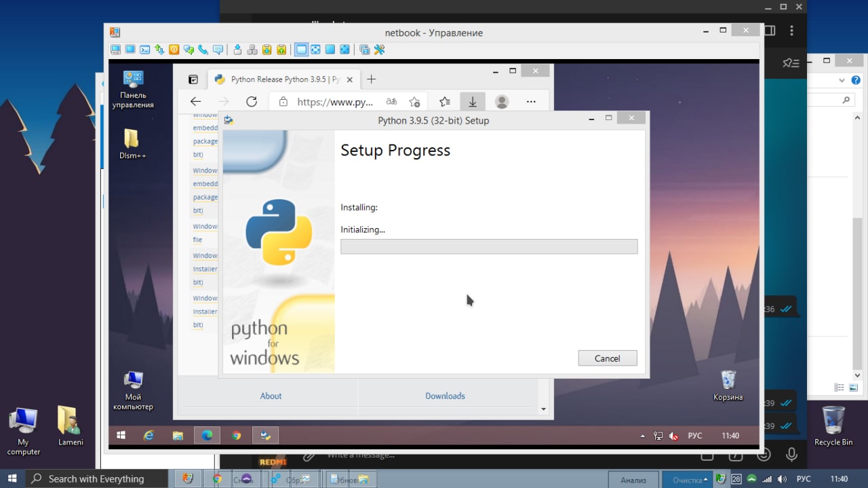This screenshot has height=488, width=868.
Task: Open the microphone icon in the chat window
Action: (x=791, y=455)
